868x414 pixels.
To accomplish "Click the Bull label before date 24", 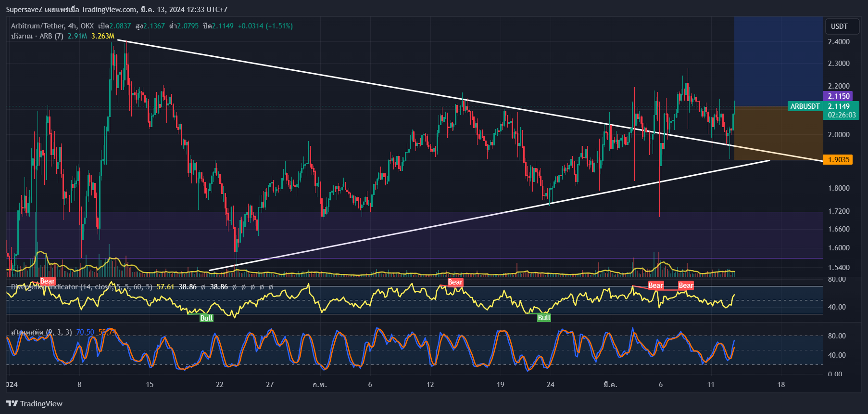I will 544,318.
